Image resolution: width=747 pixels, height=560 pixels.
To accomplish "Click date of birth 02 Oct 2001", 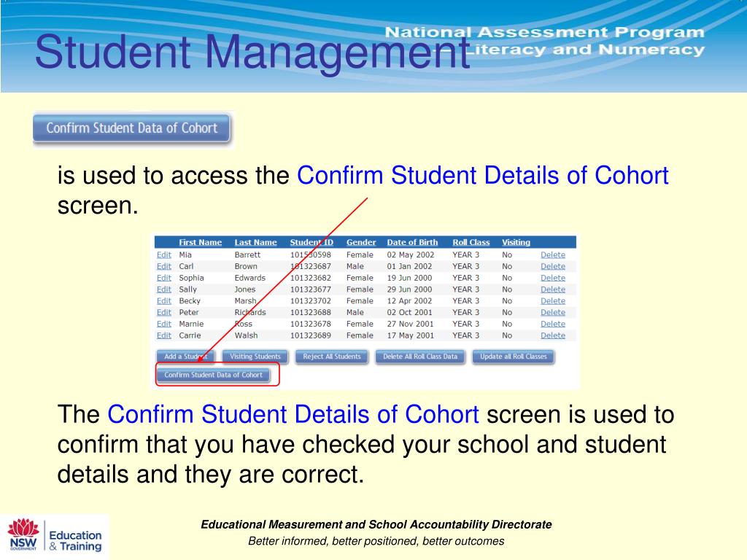I will (x=410, y=312).
